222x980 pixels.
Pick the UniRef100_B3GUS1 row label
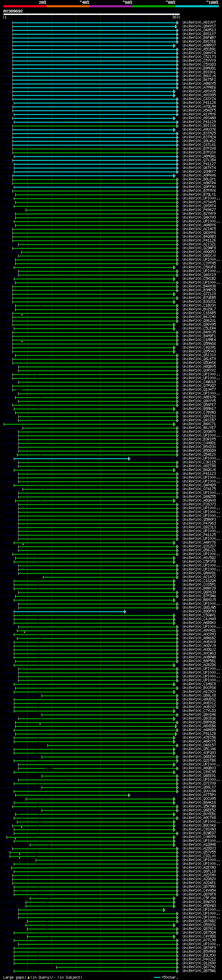(x=199, y=302)
